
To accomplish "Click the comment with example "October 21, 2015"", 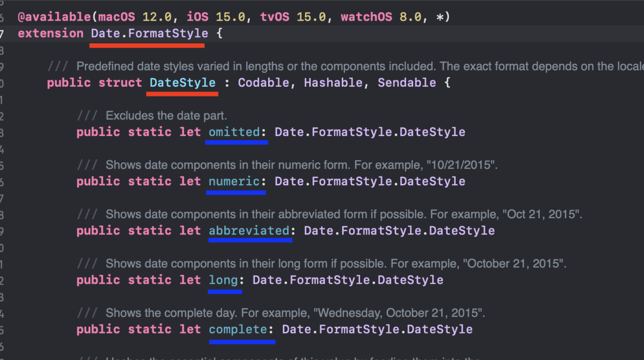I will 322,263.
